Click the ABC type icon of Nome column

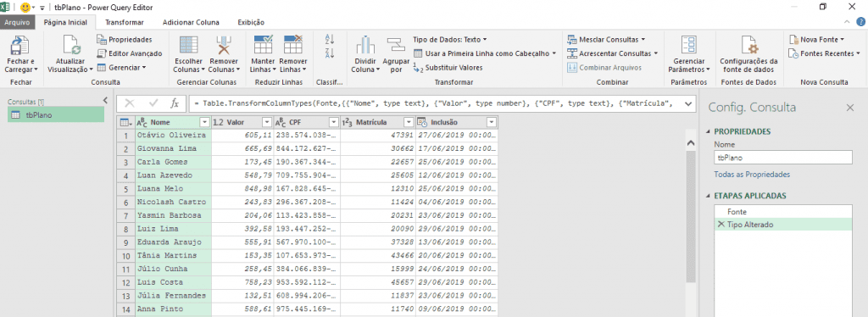[142, 122]
